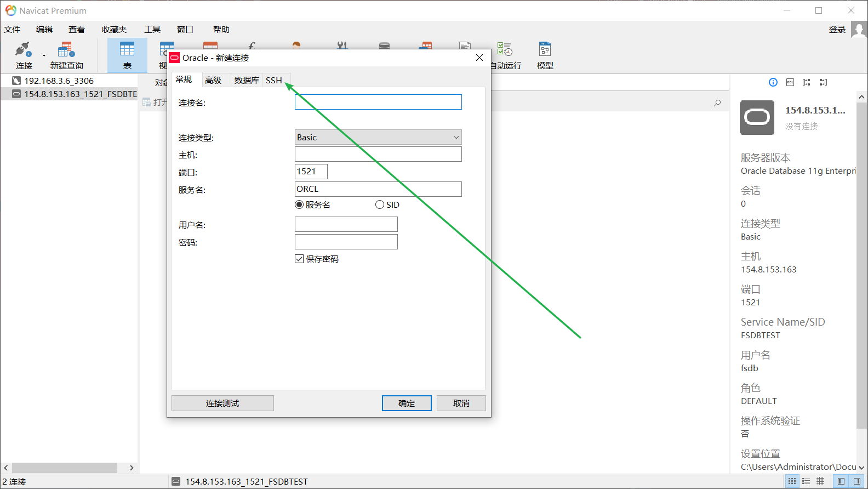This screenshot has height=489, width=868.
Task: Select the SID radio button
Action: coord(380,204)
